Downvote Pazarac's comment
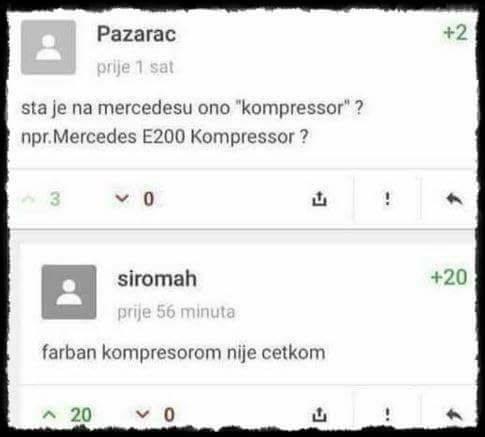 (x=122, y=199)
